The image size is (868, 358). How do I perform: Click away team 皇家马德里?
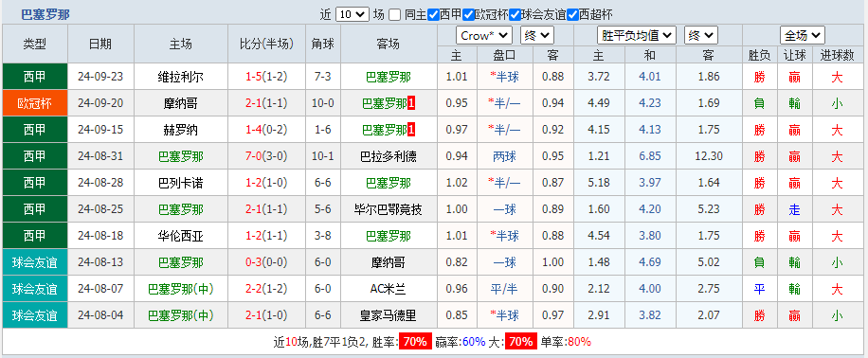pos(389,316)
